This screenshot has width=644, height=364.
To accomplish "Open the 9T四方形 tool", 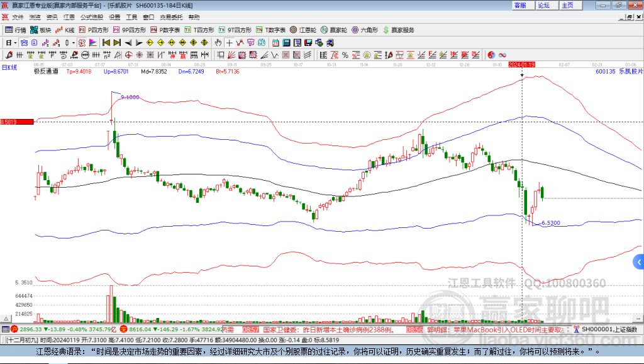I will pyautogui.click(x=235, y=30).
